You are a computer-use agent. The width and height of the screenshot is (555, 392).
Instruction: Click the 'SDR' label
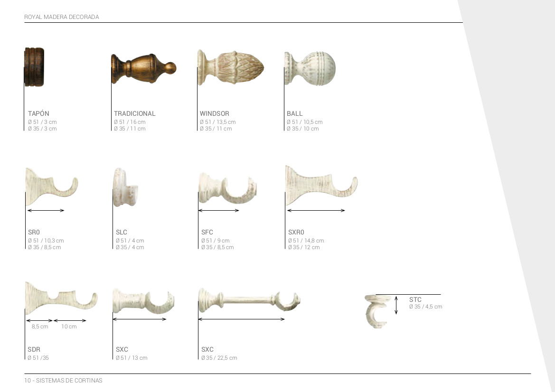pyautogui.click(x=34, y=349)
